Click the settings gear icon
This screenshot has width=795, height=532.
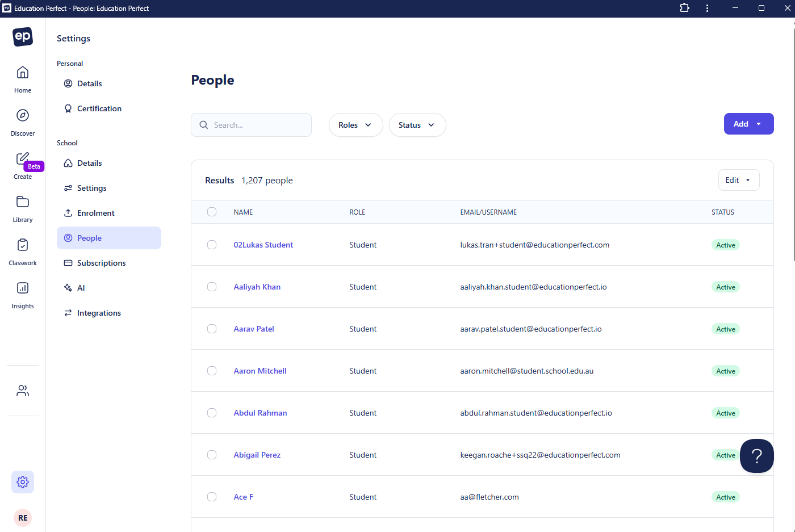[x=23, y=482]
